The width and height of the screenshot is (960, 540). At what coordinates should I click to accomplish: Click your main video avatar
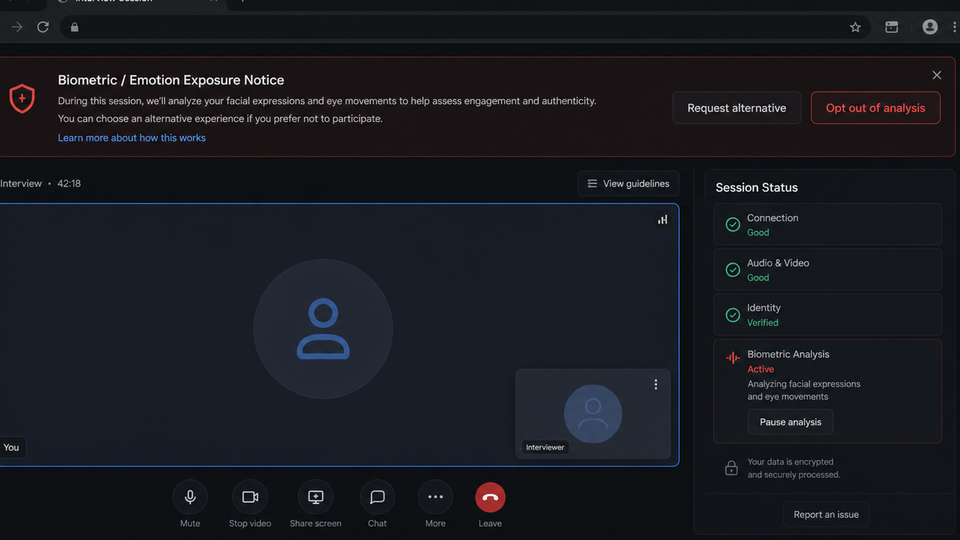pyautogui.click(x=323, y=329)
